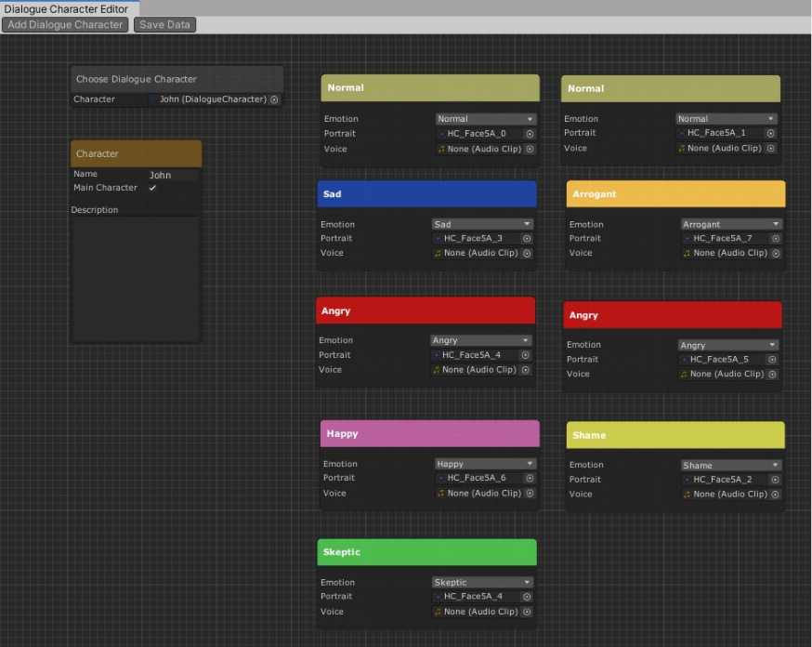Click inside the Description text area
This screenshot has width=812, height=647.
coord(136,279)
